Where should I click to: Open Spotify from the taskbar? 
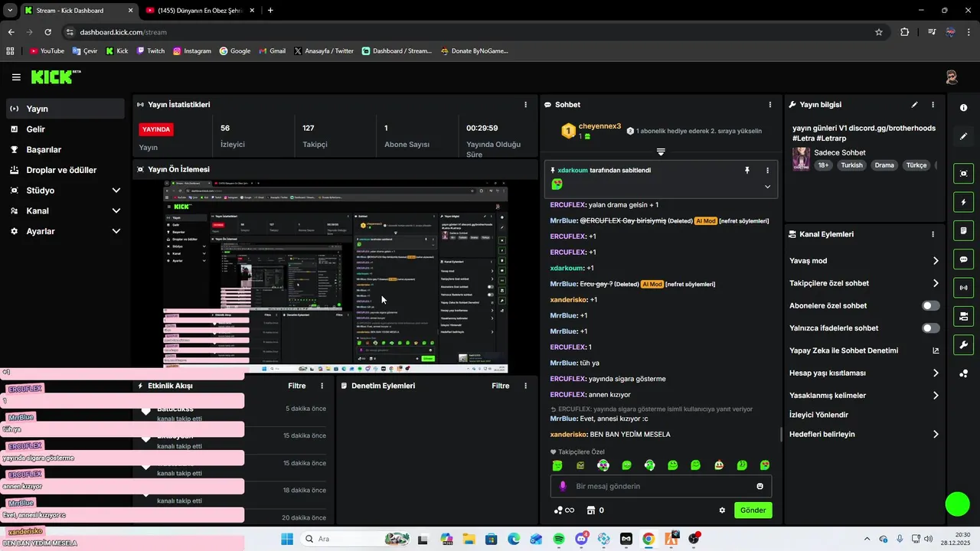coord(559,539)
